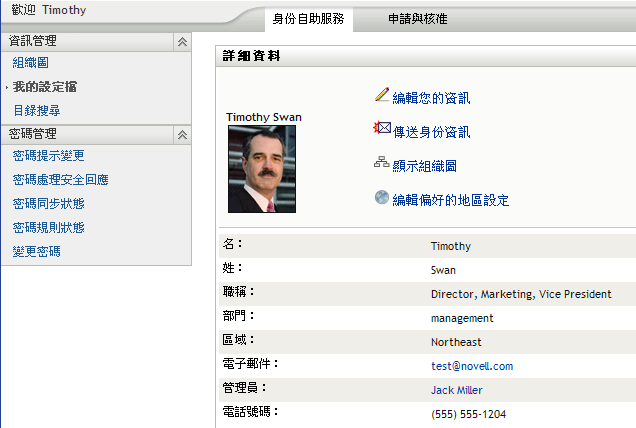The image size is (636, 428).
Task: Collapse the 資訊管理 section
Action: [x=182, y=41]
